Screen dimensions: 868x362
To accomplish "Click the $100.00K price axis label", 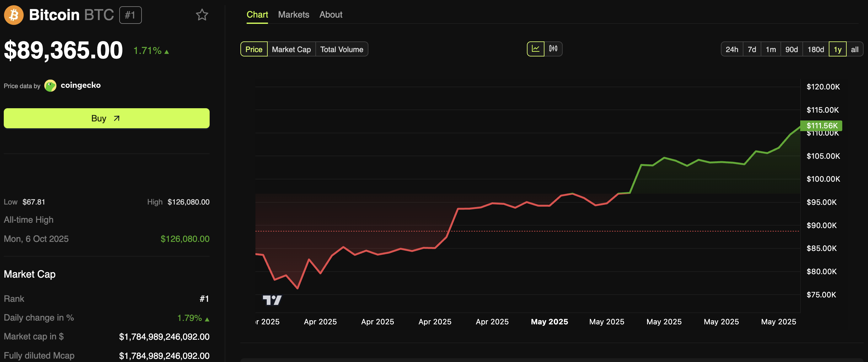I will tap(823, 179).
